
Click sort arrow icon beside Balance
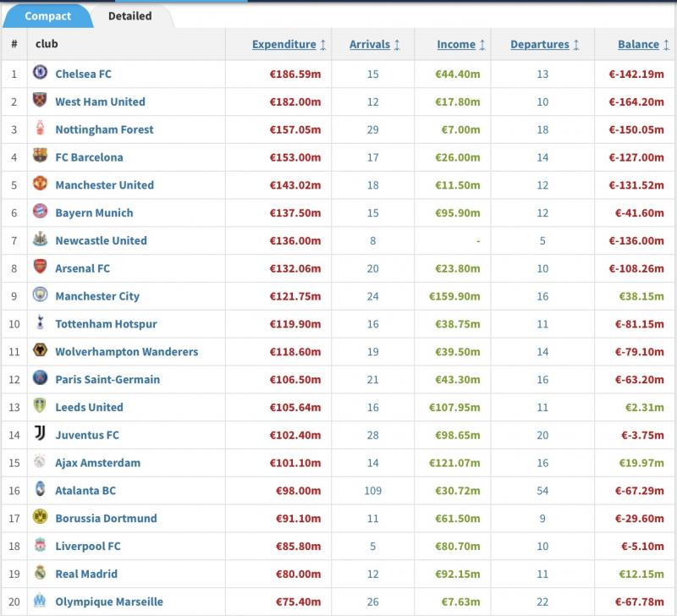(x=666, y=45)
